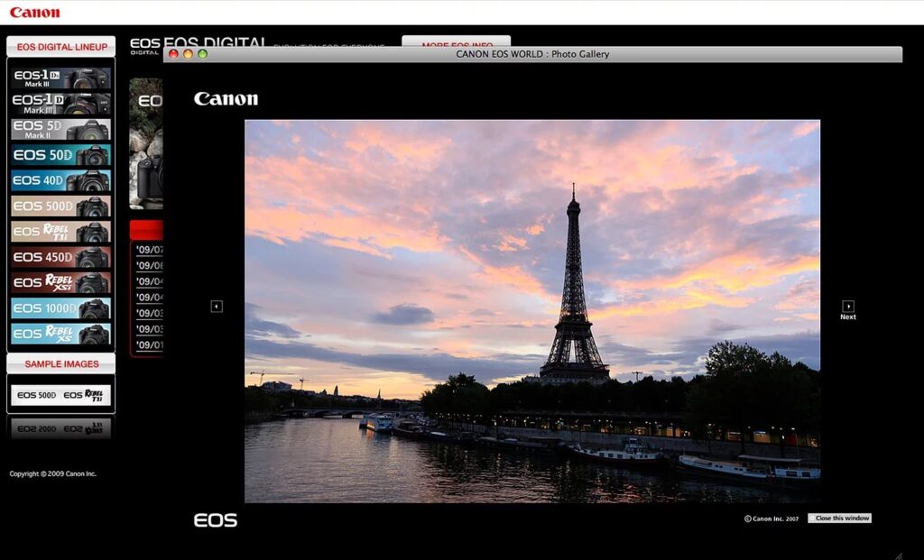Go to the previous gallery photo arrow

pyautogui.click(x=217, y=307)
